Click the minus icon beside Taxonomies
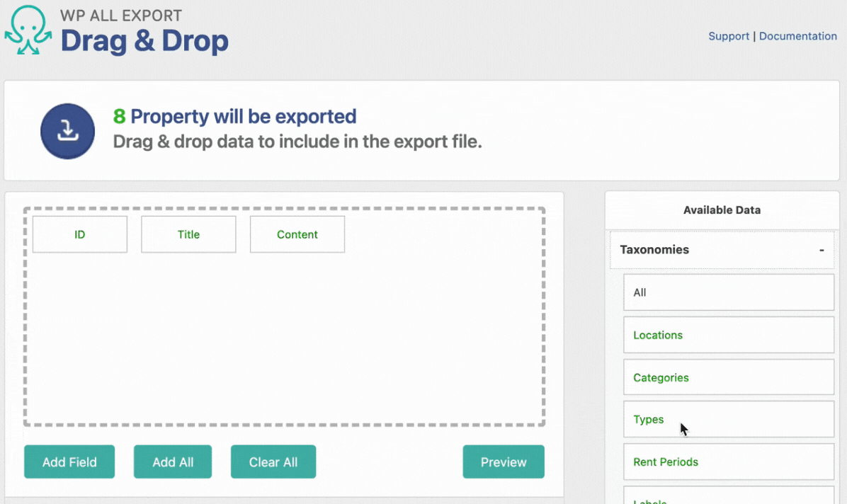 (x=822, y=250)
